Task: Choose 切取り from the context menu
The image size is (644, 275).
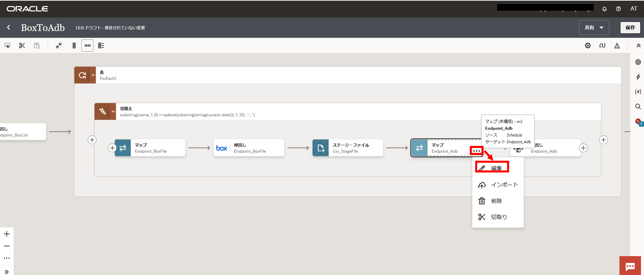Action: [x=498, y=217]
